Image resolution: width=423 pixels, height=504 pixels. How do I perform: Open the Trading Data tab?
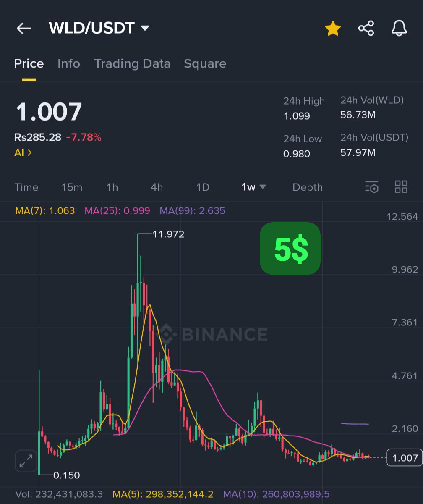[132, 64]
